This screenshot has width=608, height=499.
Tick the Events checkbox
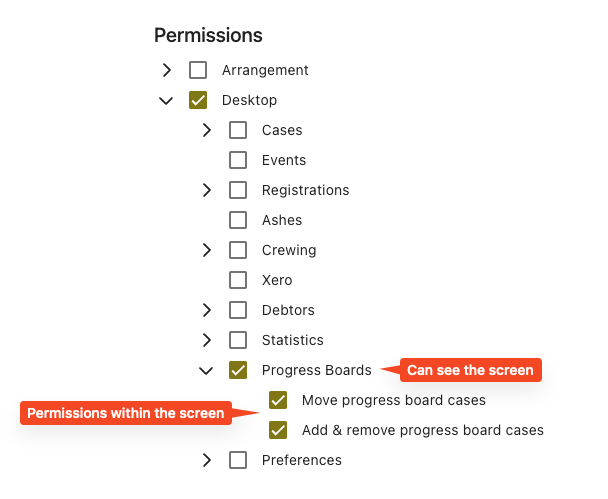point(238,160)
